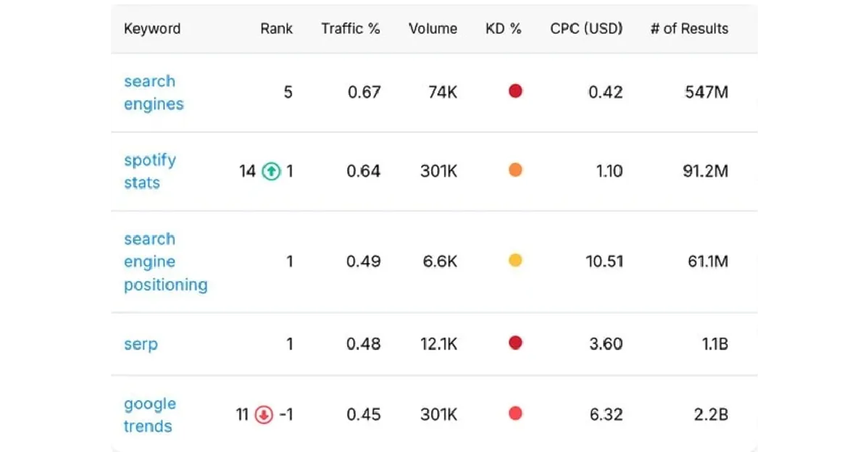
Task: Click the yellow KD dot for search engine positioning
Action: pos(514,260)
